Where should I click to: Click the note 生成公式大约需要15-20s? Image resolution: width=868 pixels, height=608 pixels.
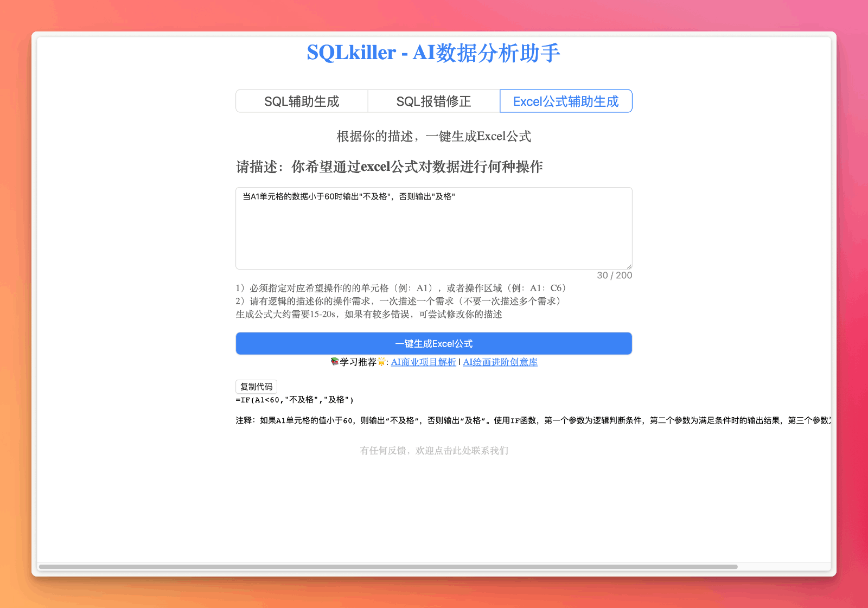(369, 314)
